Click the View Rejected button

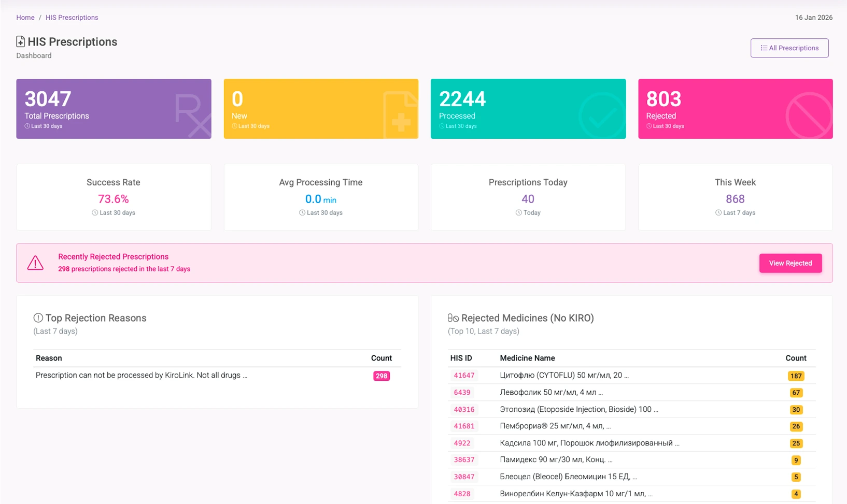coord(790,263)
